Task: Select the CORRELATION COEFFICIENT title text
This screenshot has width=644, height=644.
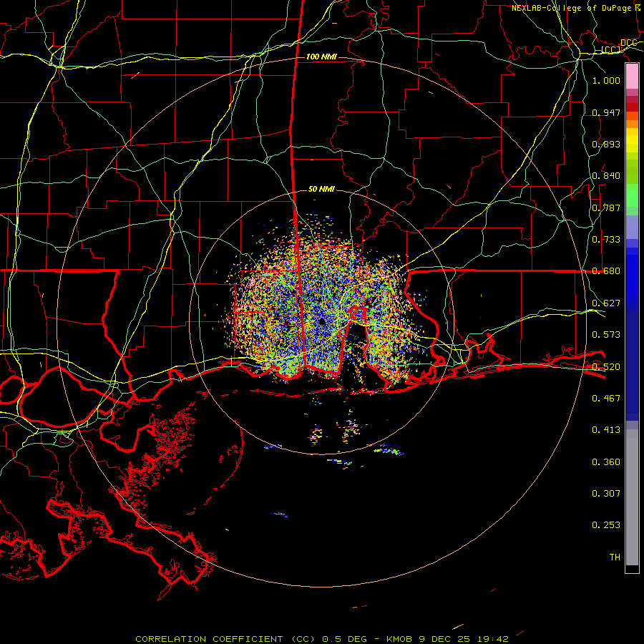Action: [209, 639]
